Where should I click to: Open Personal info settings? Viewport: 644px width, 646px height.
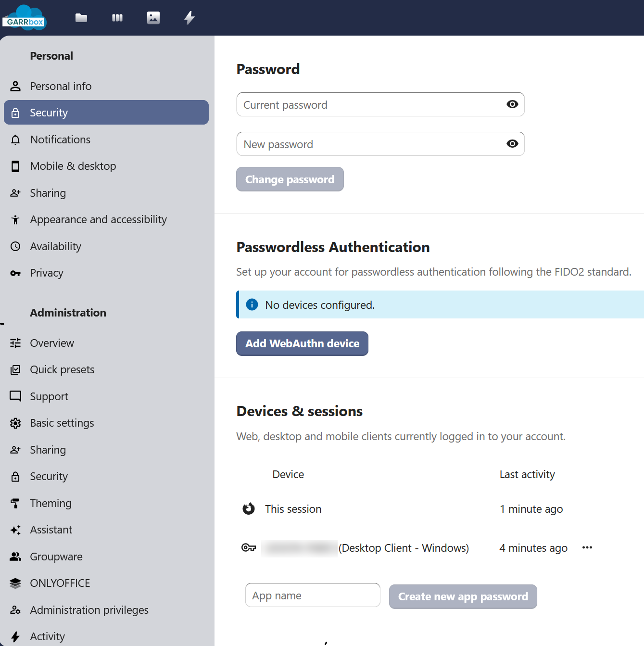point(61,86)
